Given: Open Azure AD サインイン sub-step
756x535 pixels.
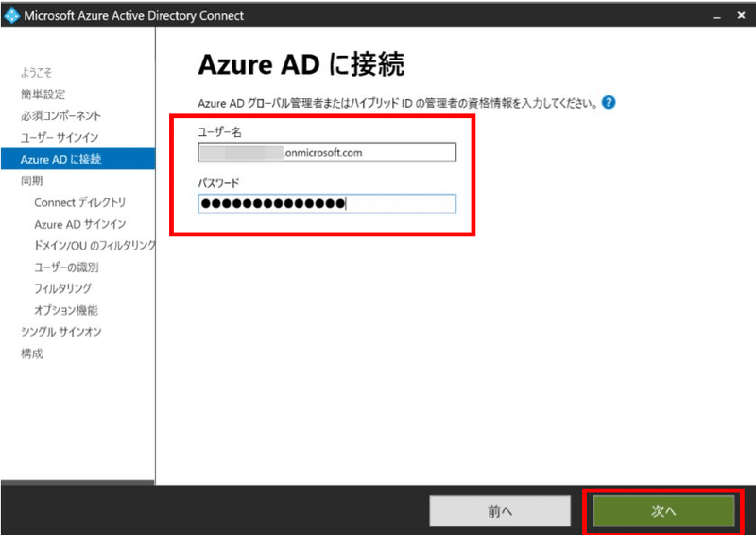Looking at the screenshot, I should click(x=80, y=224).
